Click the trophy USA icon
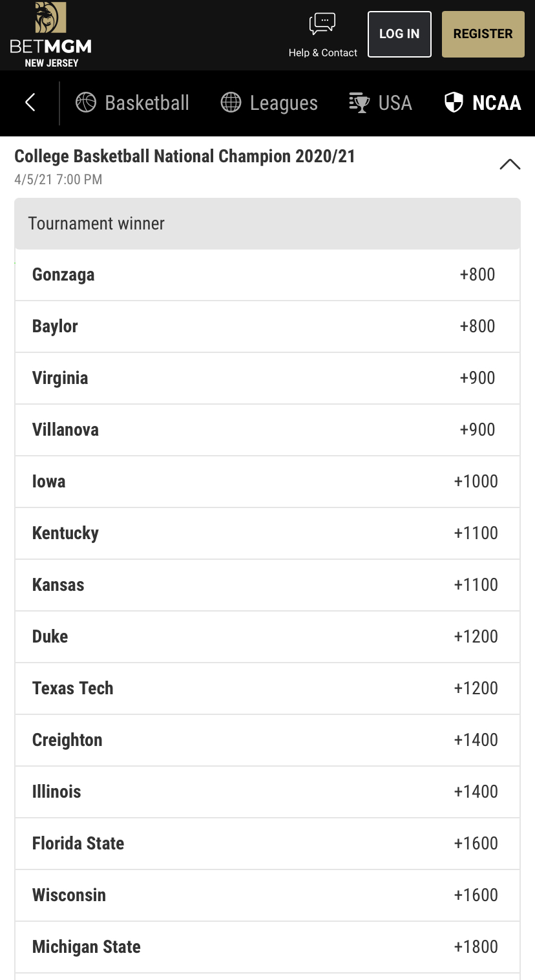This screenshot has width=535, height=980. pyautogui.click(x=359, y=102)
